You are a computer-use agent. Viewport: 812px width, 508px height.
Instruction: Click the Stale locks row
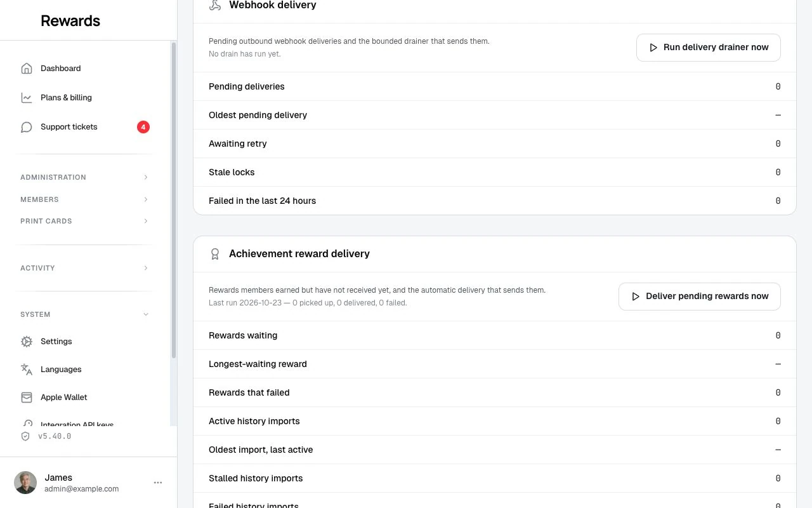click(495, 172)
